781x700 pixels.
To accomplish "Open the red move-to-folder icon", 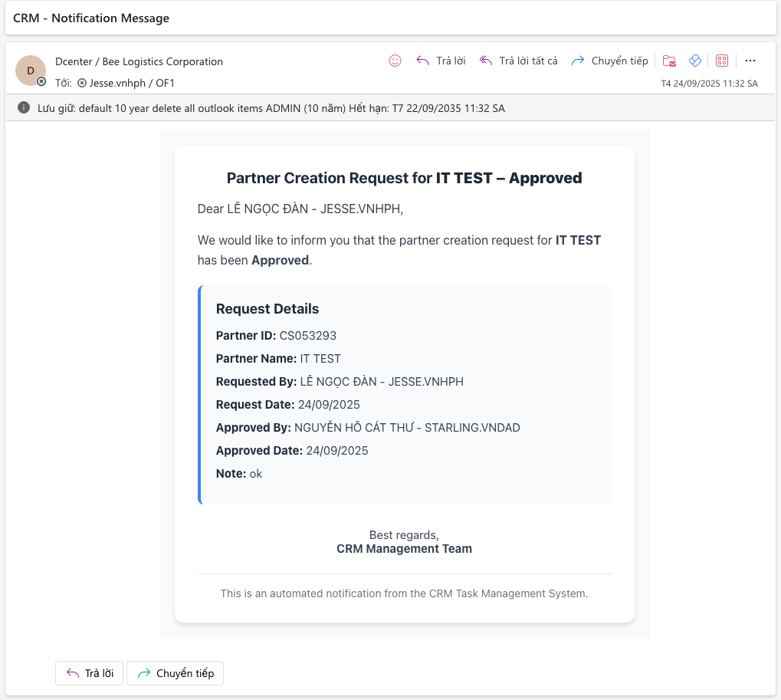I will [671, 60].
